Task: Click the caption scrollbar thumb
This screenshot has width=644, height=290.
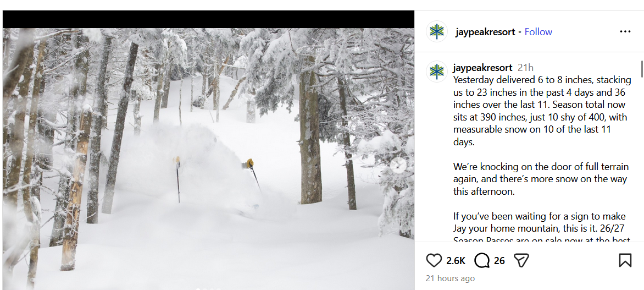Action: [641, 69]
